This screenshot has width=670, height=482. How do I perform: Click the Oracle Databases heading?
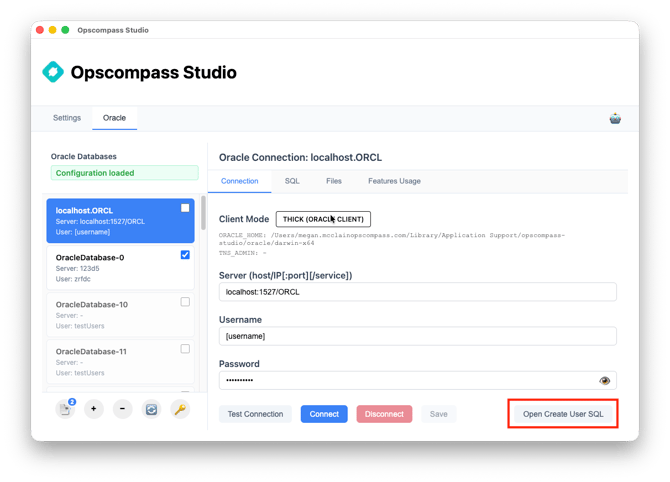84,156
